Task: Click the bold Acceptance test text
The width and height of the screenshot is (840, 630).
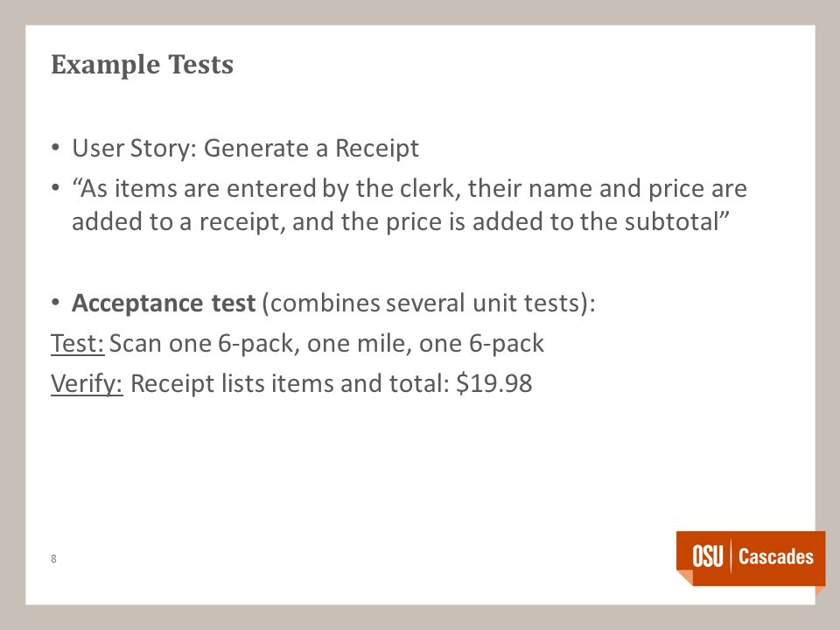Action: [164, 304]
